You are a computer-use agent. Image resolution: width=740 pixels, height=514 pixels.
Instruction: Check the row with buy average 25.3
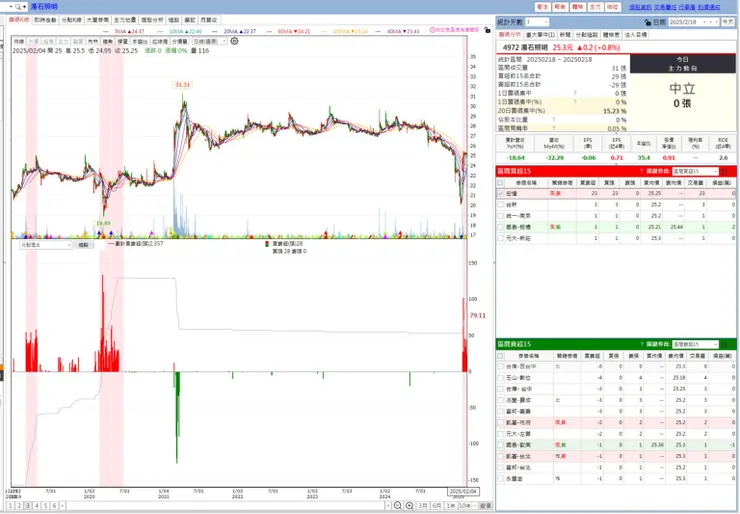coord(500,238)
